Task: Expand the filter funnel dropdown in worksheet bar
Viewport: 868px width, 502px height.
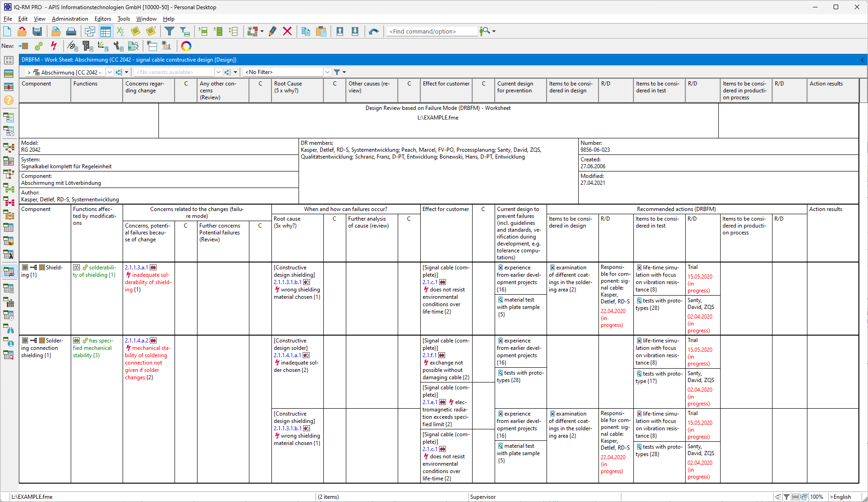Action: click(x=344, y=72)
